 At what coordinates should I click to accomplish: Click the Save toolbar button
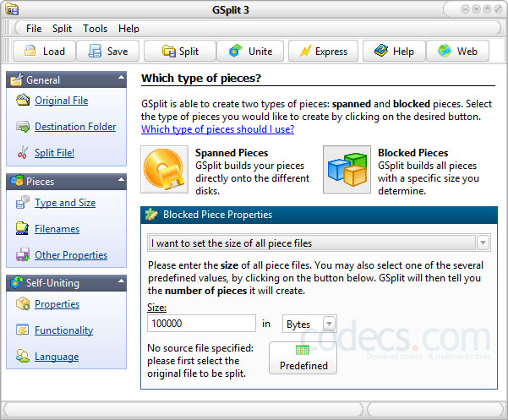pos(108,52)
